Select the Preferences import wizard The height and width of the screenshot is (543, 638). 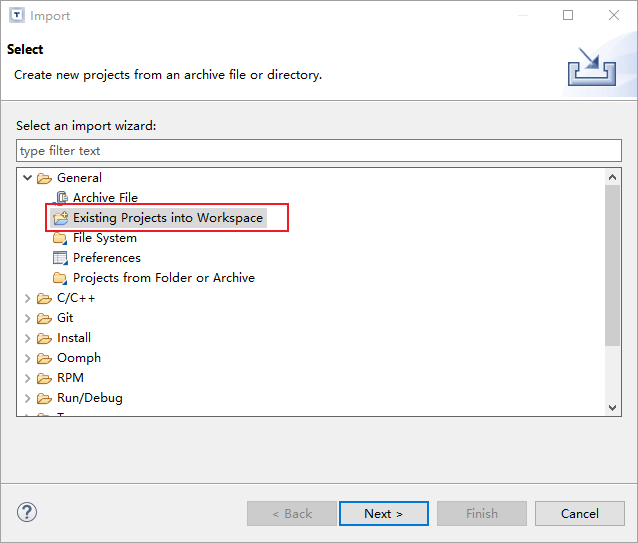click(106, 258)
